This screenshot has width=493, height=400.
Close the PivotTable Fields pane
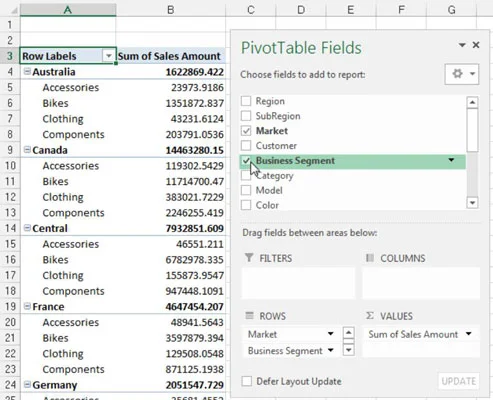(x=476, y=45)
